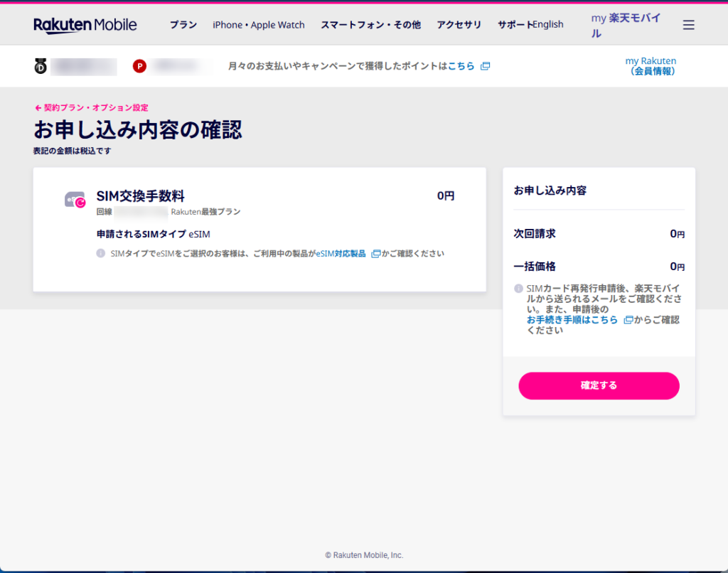Click external link icon after お手続き手順はこちら
728x573 pixels.
pyautogui.click(x=628, y=320)
